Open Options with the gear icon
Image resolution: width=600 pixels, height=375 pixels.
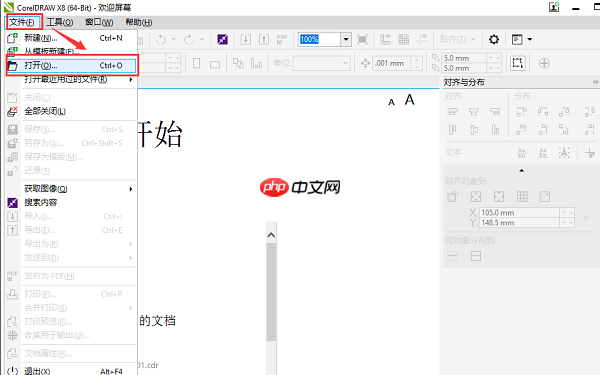(x=494, y=39)
